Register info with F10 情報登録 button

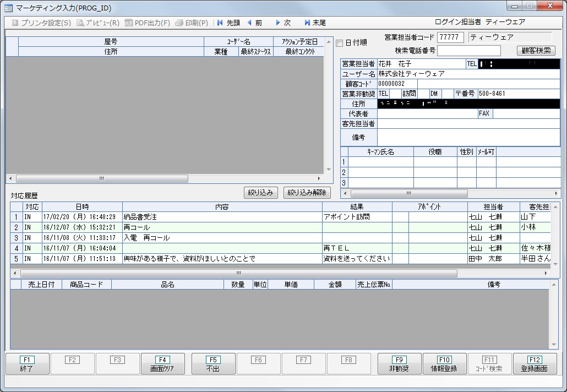click(445, 363)
